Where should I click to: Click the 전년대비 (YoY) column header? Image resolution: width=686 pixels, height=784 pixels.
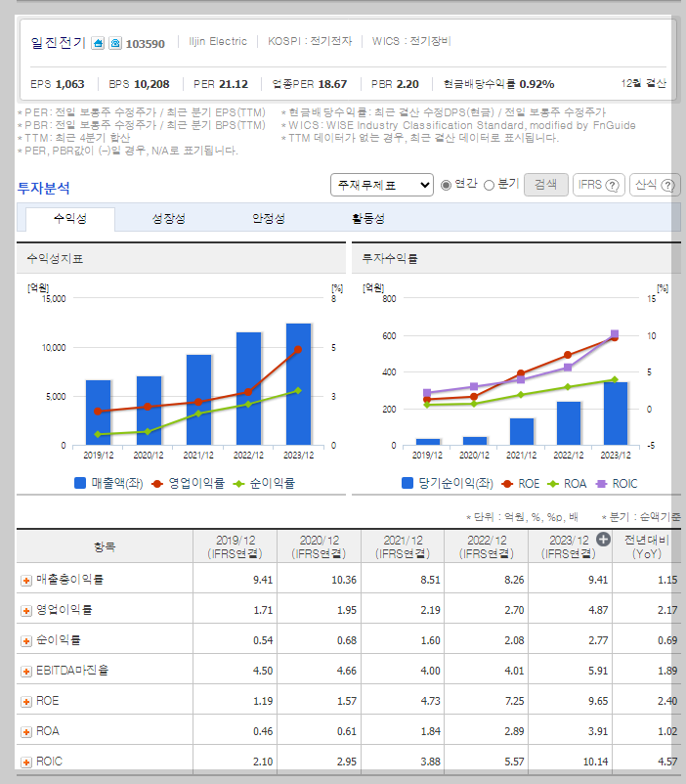[x=647, y=546]
